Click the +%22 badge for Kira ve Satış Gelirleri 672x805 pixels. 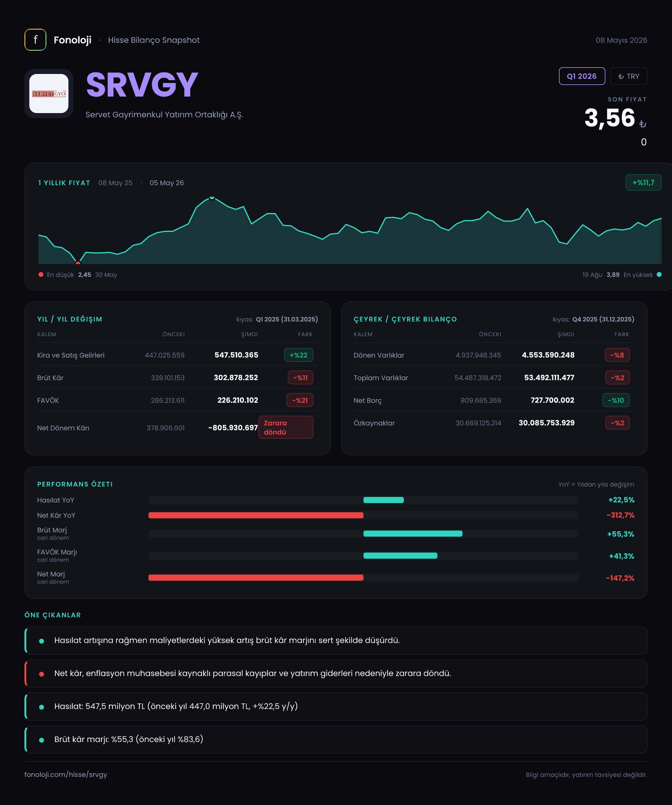pyautogui.click(x=298, y=355)
